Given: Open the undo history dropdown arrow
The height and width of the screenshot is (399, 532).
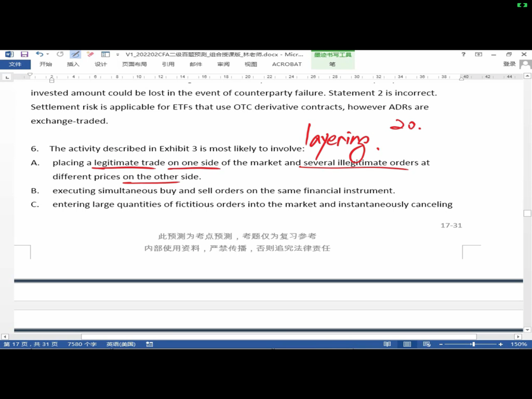Looking at the screenshot, I should tap(48, 54).
